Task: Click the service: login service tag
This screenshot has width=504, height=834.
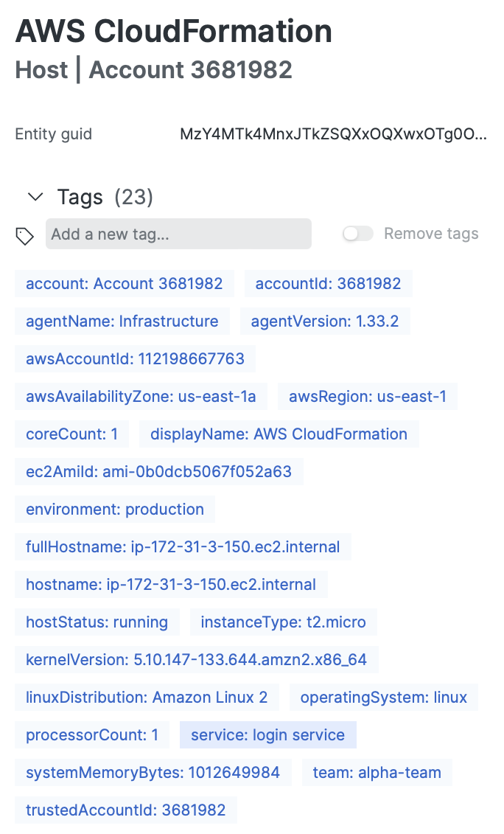Action: pyautogui.click(x=267, y=734)
